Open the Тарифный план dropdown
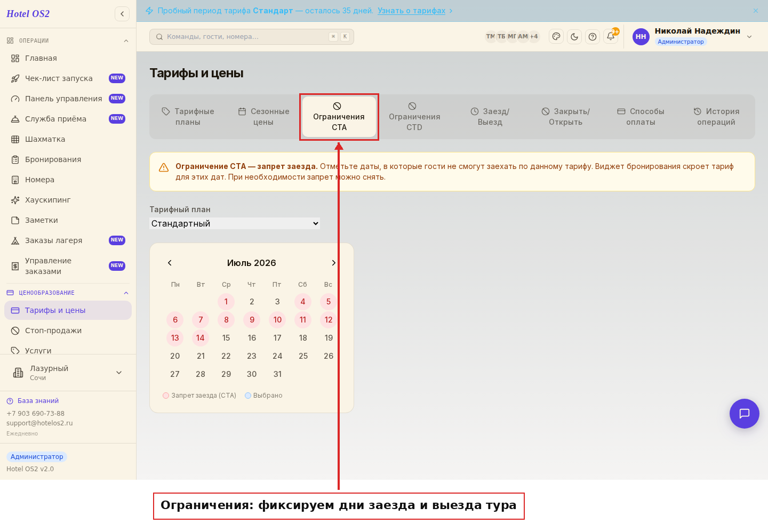768x532 pixels. [x=235, y=223]
